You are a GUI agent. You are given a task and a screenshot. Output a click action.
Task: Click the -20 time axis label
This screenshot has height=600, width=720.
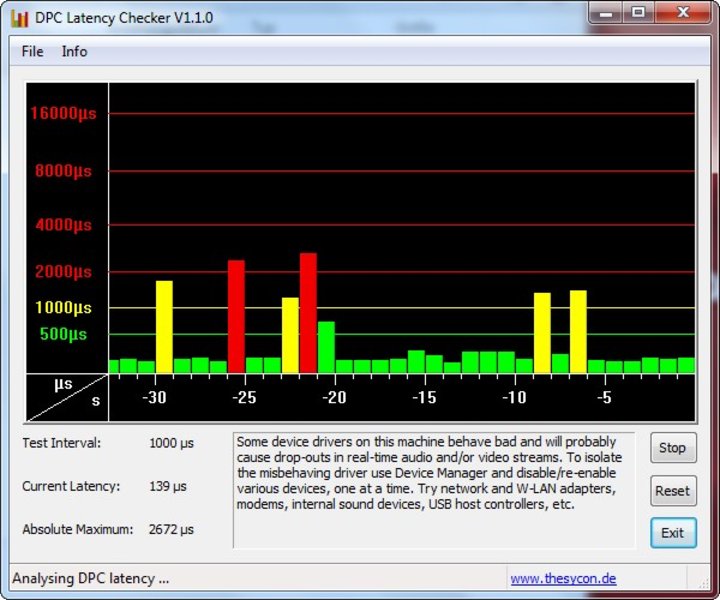[334, 397]
